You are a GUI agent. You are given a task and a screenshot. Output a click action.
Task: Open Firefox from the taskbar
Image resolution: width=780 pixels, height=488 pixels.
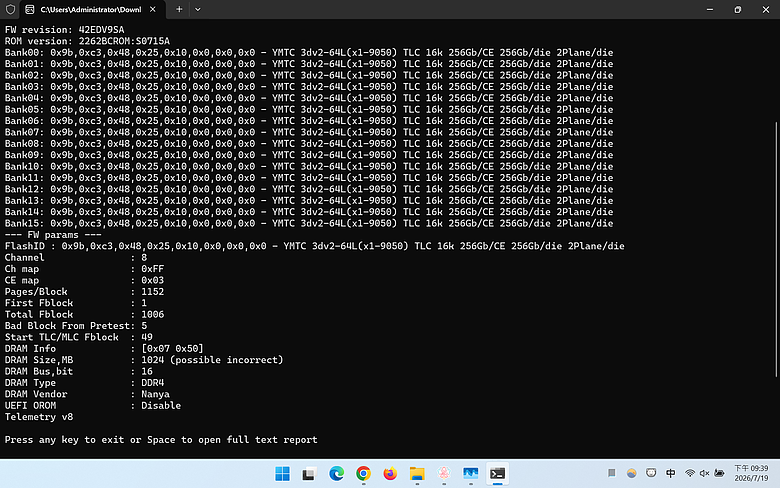click(390, 474)
